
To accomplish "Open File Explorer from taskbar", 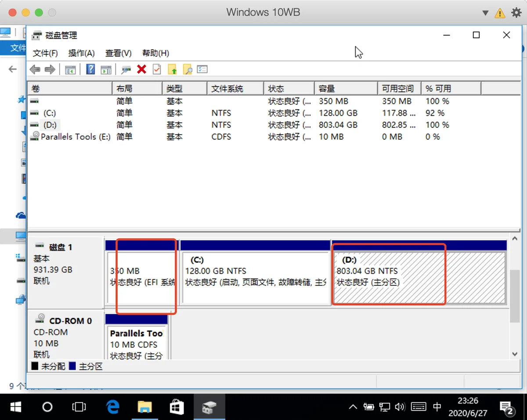I will pyautogui.click(x=144, y=407).
